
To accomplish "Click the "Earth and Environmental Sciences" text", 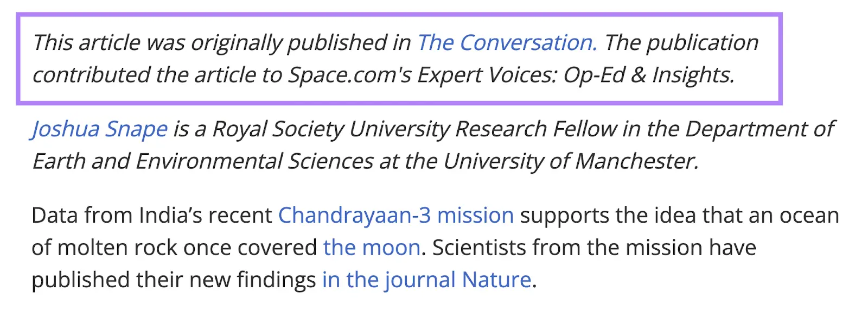I will pyautogui.click(x=202, y=161).
